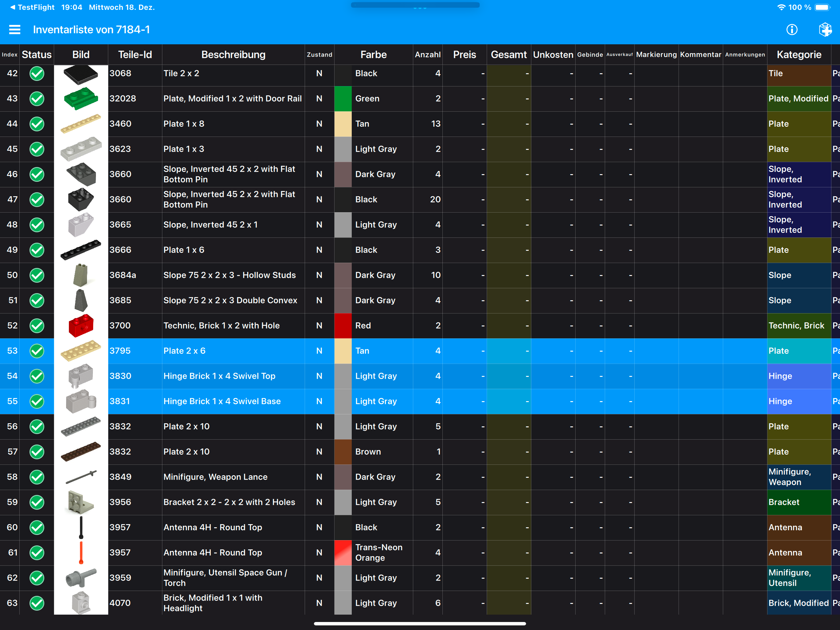This screenshot has width=840, height=630.
Task: Sort by the Unkosten column header
Action: 553,54
